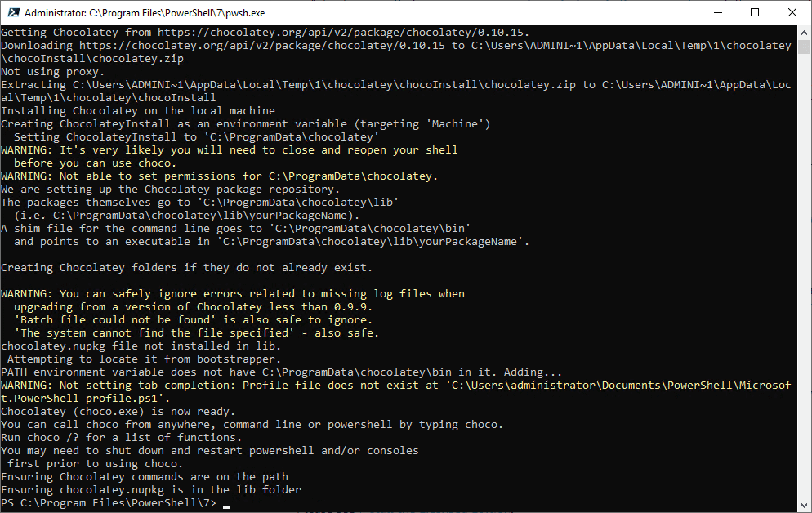Click the scrollbar down arrow
The image size is (812, 513).
pyautogui.click(x=804, y=505)
